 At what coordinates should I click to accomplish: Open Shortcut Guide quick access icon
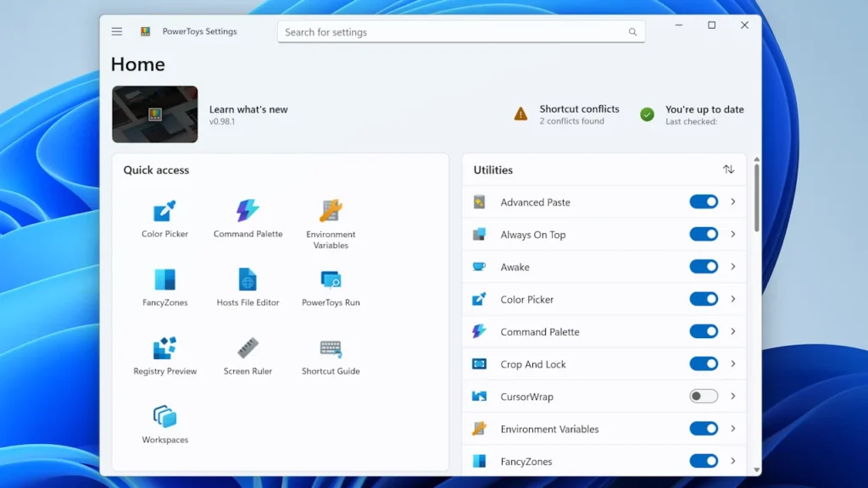pyautogui.click(x=331, y=357)
